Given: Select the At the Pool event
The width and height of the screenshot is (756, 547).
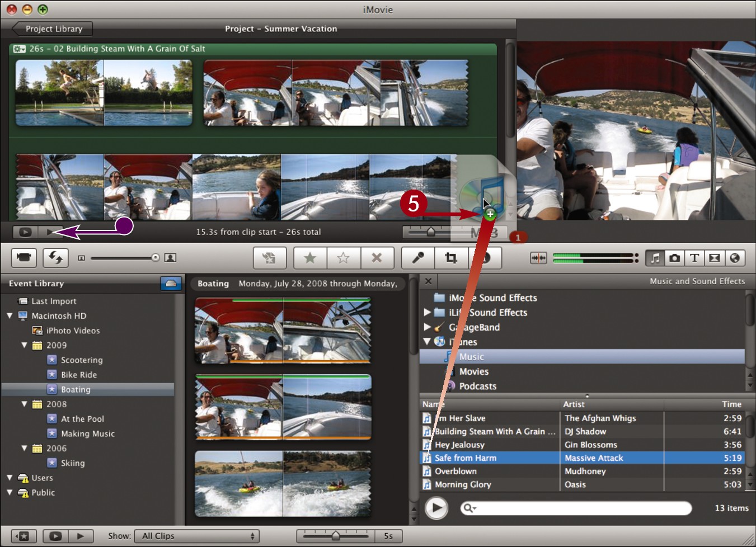Looking at the screenshot, I should [82, 419].
